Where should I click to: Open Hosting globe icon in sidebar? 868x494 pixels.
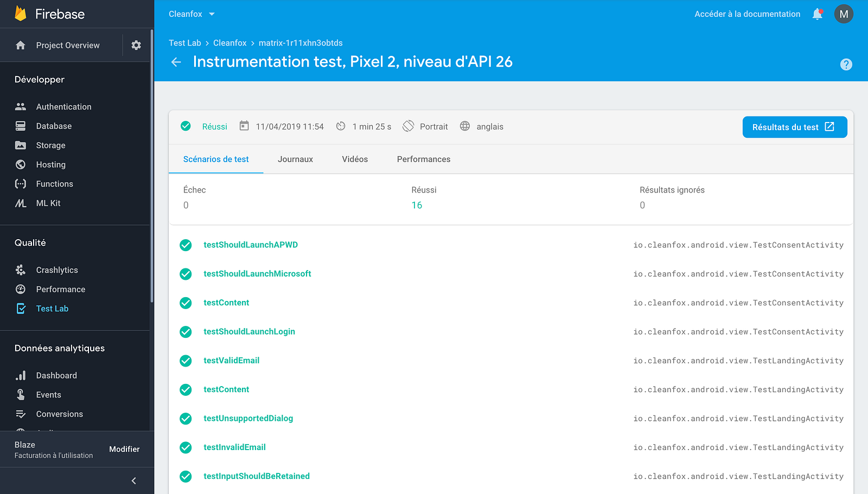point(21,164)
